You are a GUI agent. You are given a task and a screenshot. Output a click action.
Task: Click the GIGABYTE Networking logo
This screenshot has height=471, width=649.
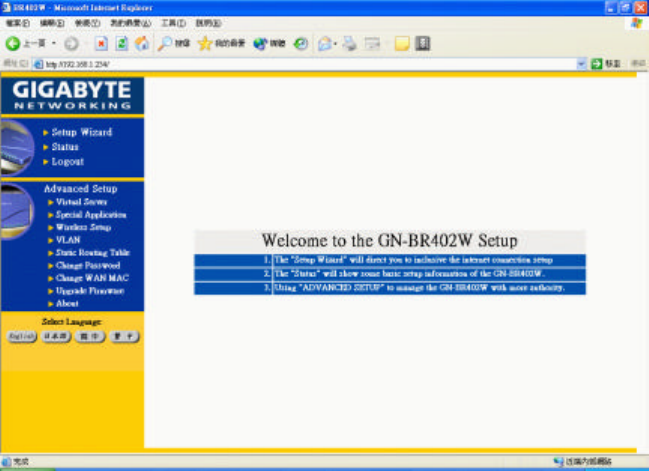[x=72, y=96]
